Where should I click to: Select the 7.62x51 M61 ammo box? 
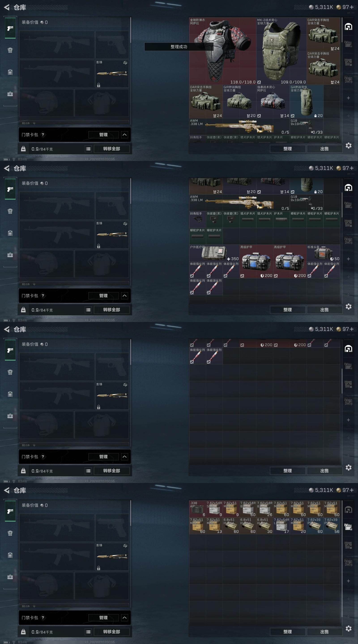[x=231, y=509]
